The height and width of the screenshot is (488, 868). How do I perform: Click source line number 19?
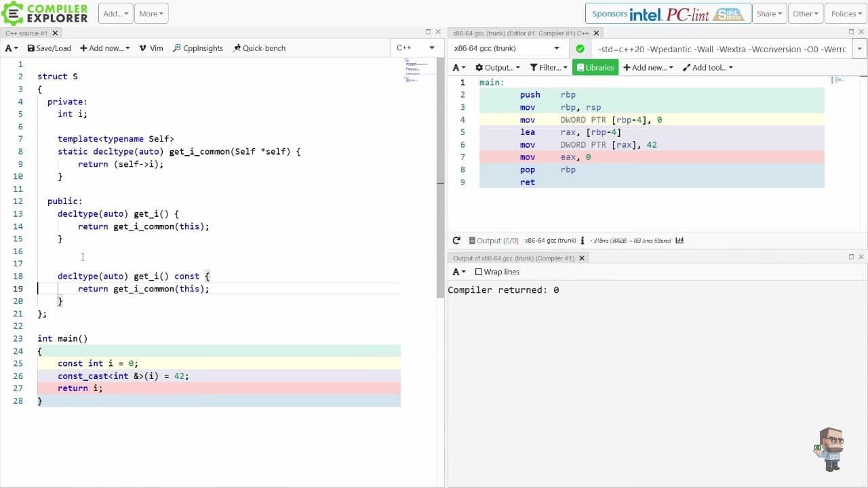click(18, 289)
